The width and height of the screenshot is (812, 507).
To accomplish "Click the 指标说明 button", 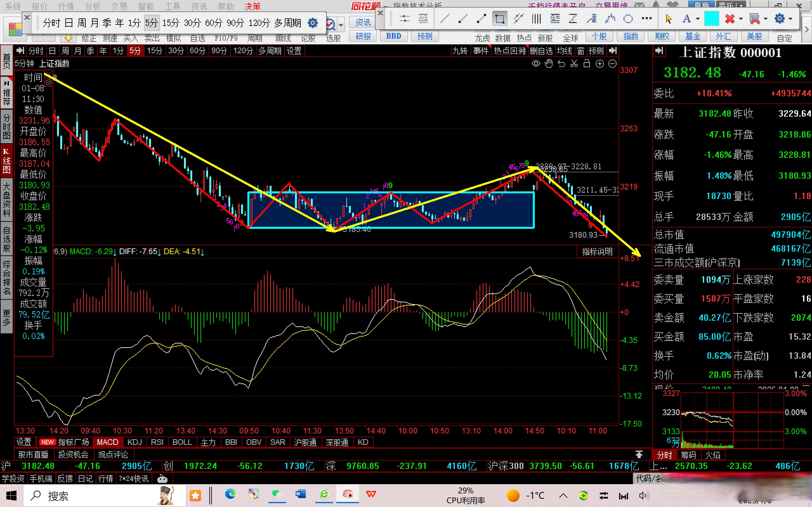I will [x=597, y=252].
